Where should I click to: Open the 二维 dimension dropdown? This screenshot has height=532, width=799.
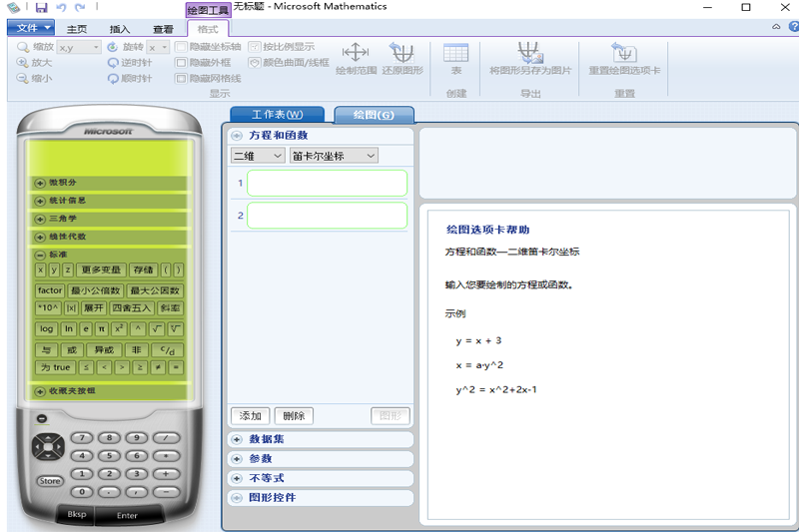coord(258,156)
